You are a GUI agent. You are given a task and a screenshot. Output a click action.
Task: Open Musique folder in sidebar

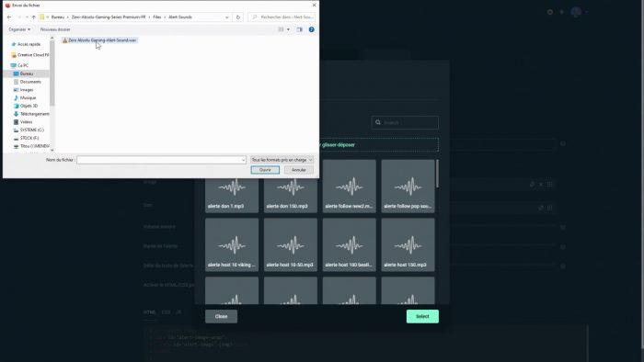(x=25, y=98)
